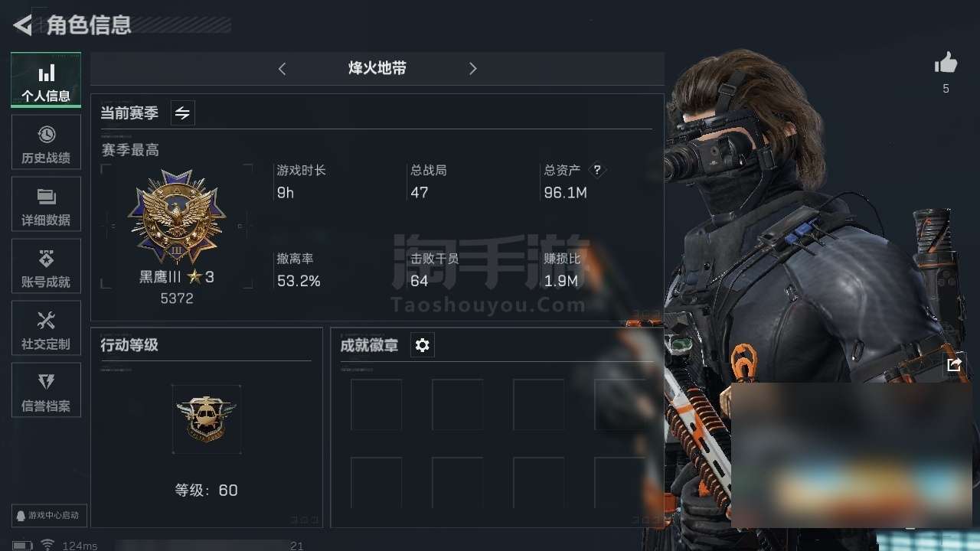This screenshot has width=980, height=551.
Task: Open 社交定制 customization section
Action: [x=46, y=328]
